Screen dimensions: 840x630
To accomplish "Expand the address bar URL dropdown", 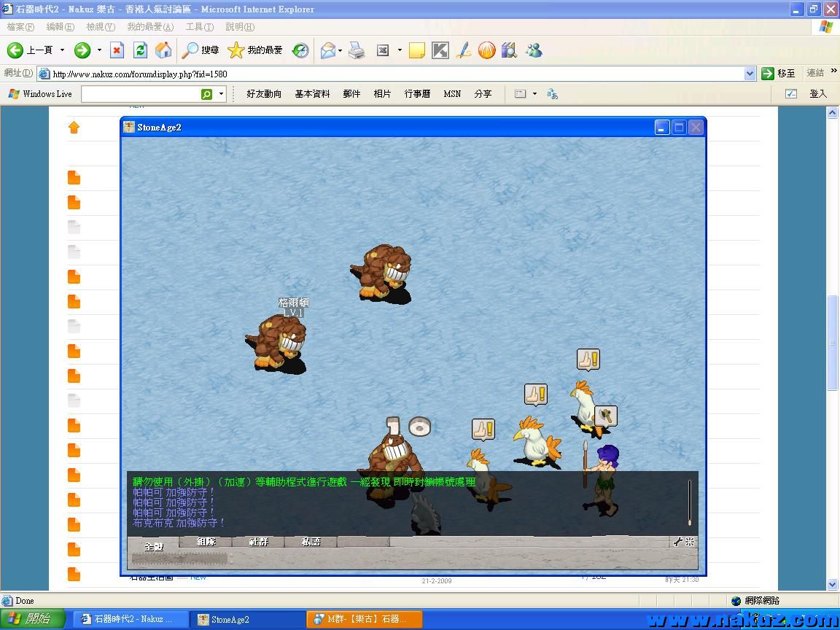I will click(750, 74).
